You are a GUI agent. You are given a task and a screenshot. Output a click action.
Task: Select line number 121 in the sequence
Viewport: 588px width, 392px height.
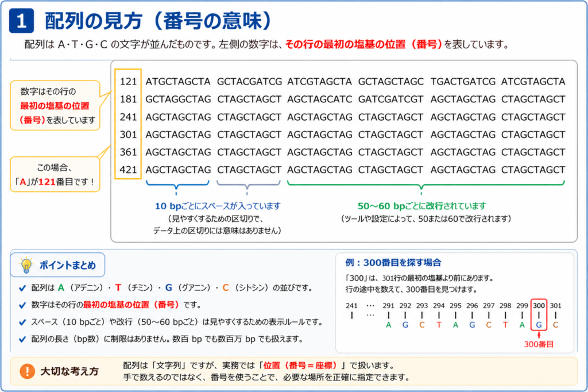(x=128, y=82)
